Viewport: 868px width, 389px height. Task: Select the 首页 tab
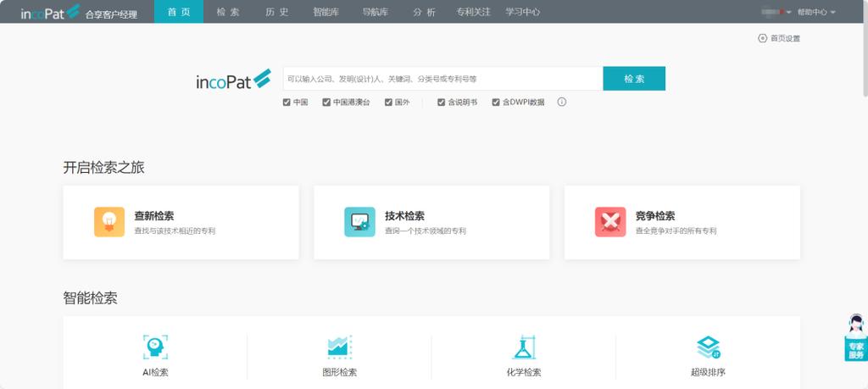[179, 12]
